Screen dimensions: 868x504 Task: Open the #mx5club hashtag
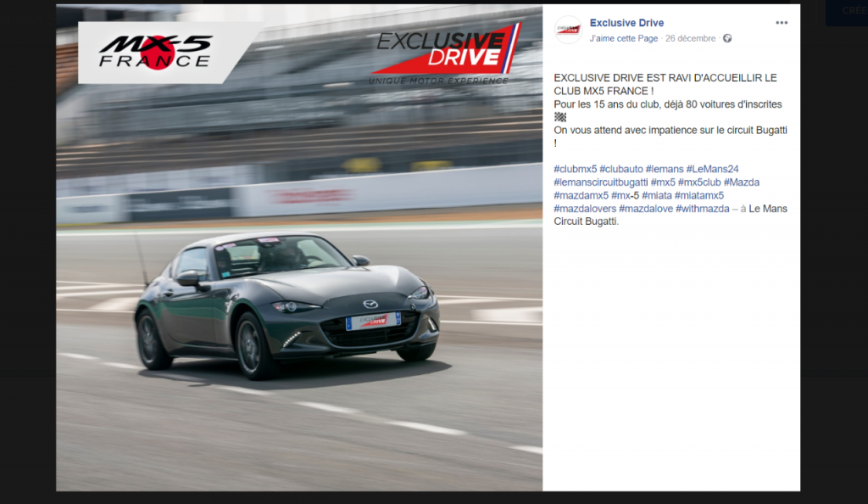click(x=699, y=182)
